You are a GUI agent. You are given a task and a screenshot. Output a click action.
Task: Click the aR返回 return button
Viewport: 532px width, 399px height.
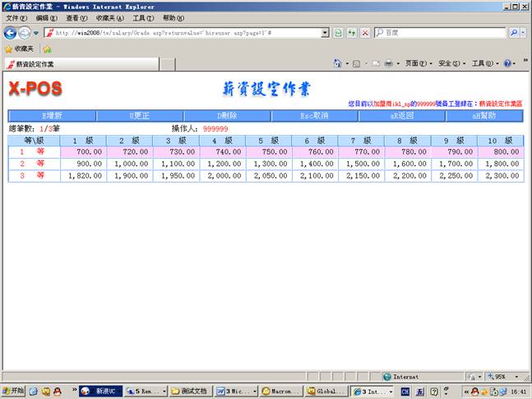pos(401,116)
